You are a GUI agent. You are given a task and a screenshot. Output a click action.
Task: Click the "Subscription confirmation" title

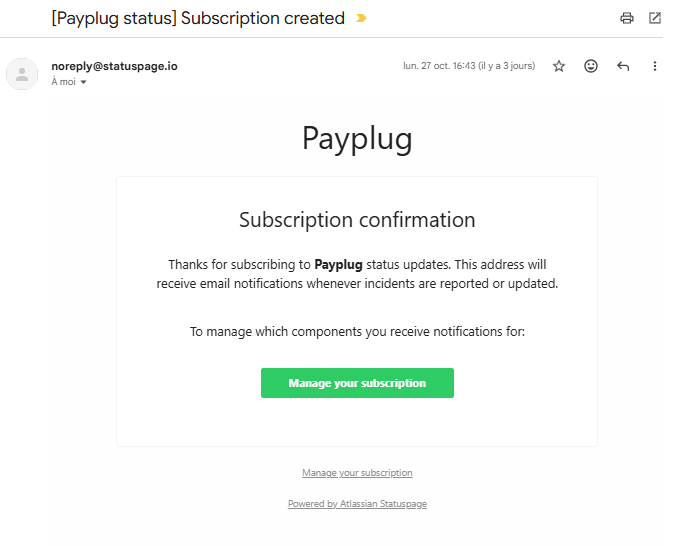click(357, 220)
